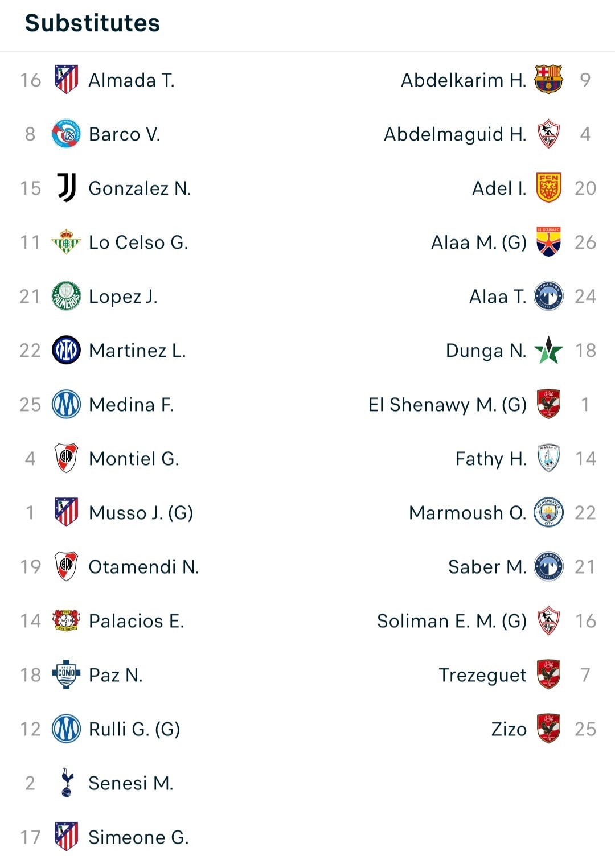Select the Palmeiras logo next to Lopez J.
The image size is (615, 868).
67,296
